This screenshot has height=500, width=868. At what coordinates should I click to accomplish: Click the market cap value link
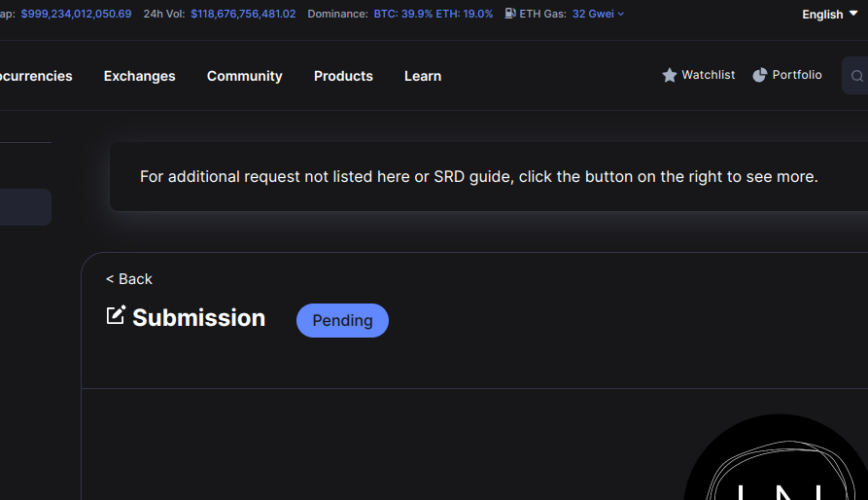coord(76,14)
